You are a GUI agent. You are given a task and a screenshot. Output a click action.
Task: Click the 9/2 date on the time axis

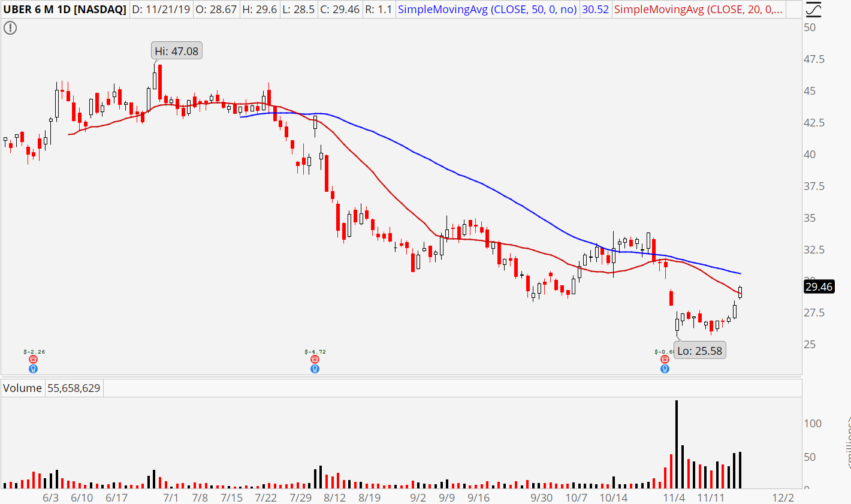tap(418, 498)
